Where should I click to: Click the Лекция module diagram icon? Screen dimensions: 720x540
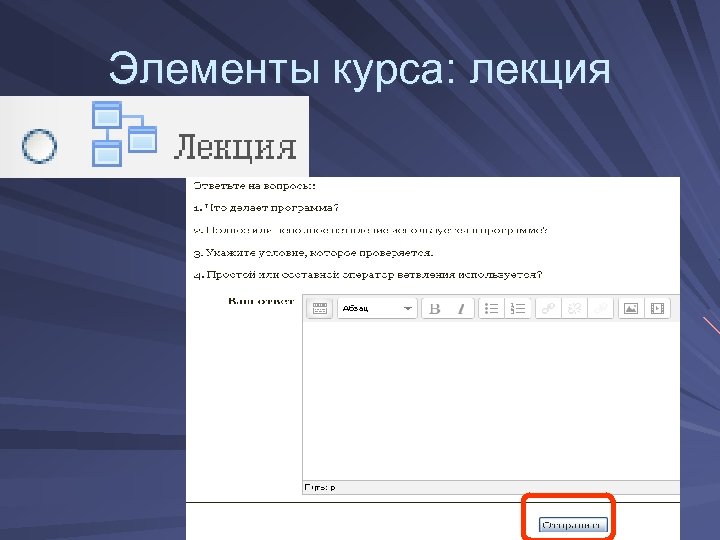pos(124,134)
